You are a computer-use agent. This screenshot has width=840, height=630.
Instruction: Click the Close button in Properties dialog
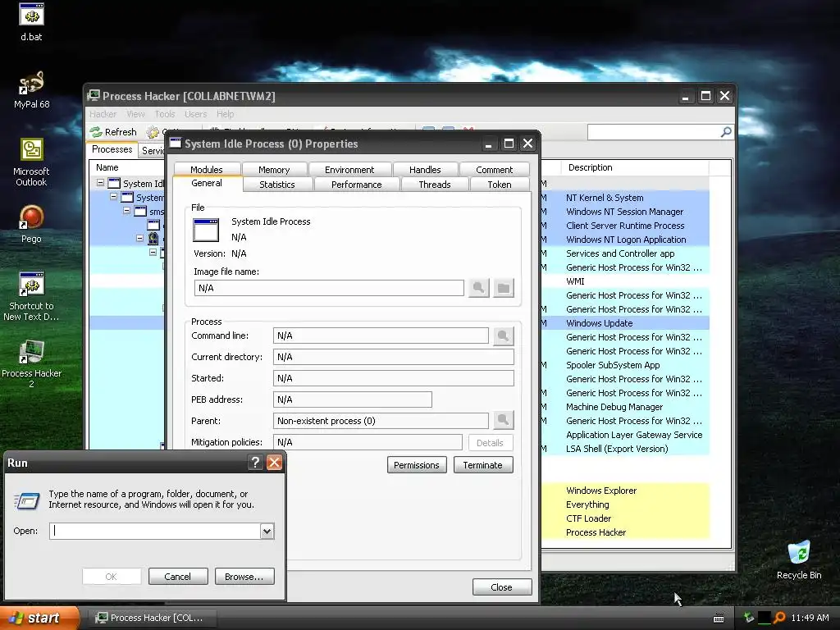(x=502, y=587)
